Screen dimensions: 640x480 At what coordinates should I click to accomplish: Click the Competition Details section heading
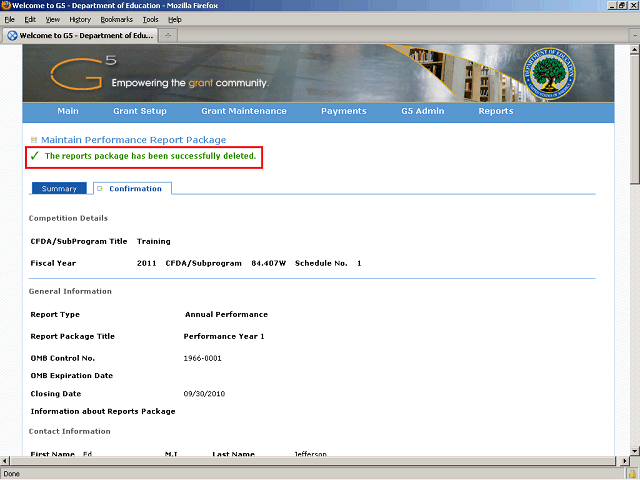coord(68,218)
